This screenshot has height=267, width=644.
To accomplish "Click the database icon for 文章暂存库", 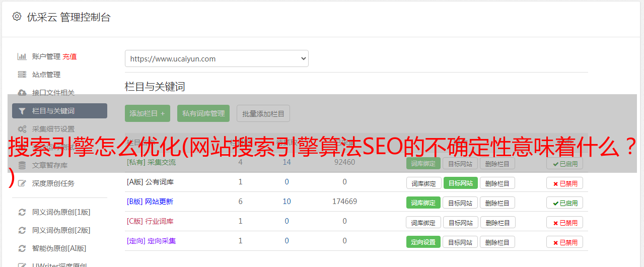I will (22, 165).
